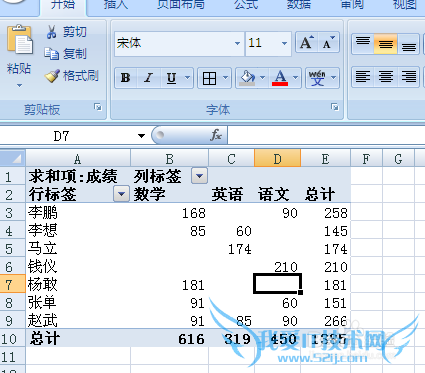Select 语文 column heading cell

click(277, 194)
